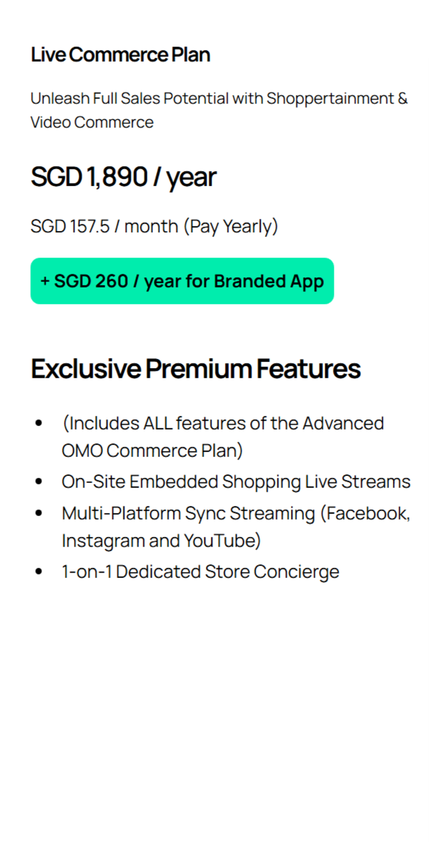Click the word Shoppertainment in the tagline
The height and width of the screenshot is (868, 434).
click(330, 99)
